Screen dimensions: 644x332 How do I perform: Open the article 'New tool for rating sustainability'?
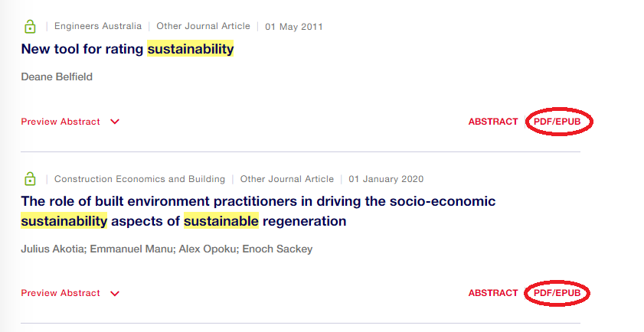pos(127,50)
